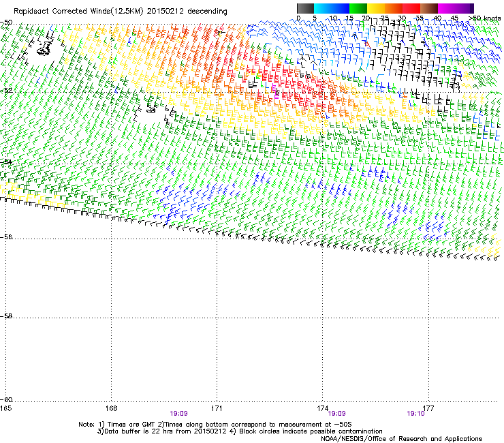The height and width of the screenshot is (443, 504).
Task: Click the 19:10 timestamp near longitude 177
Action: [415, 414]
